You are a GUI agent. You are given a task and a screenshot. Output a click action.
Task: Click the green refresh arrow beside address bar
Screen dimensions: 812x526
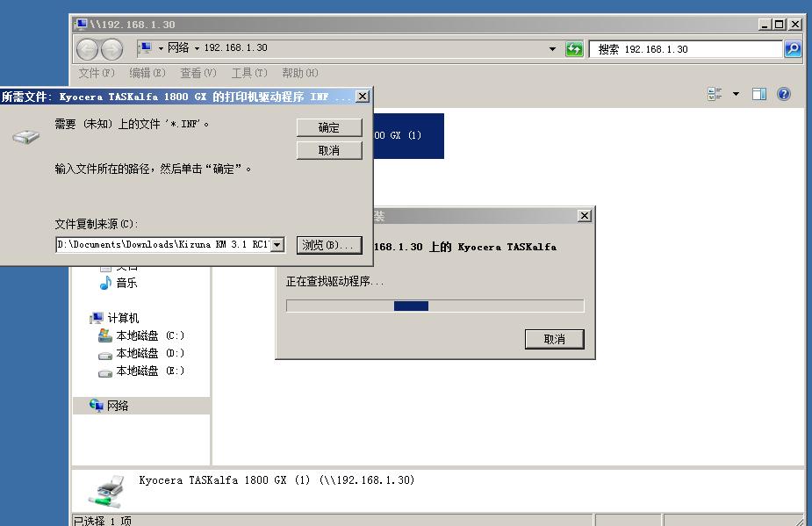tap(574, 48)
